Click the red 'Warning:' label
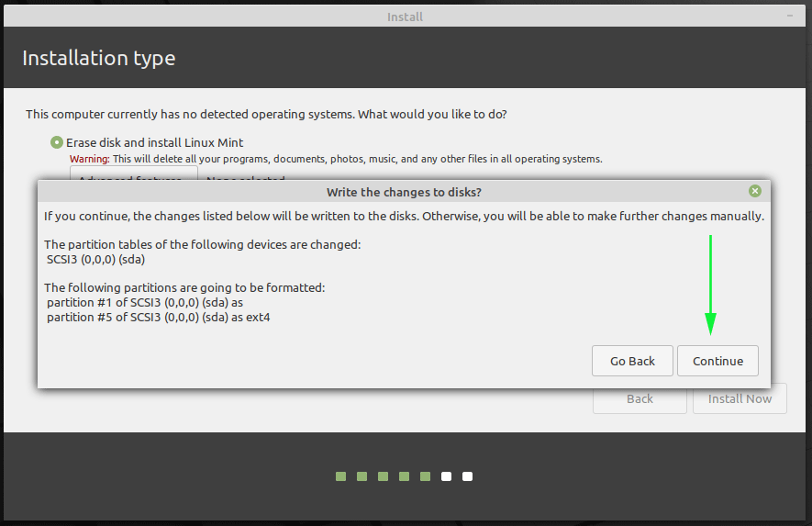This screenshot has width=812, height=526. coord(90,159)
